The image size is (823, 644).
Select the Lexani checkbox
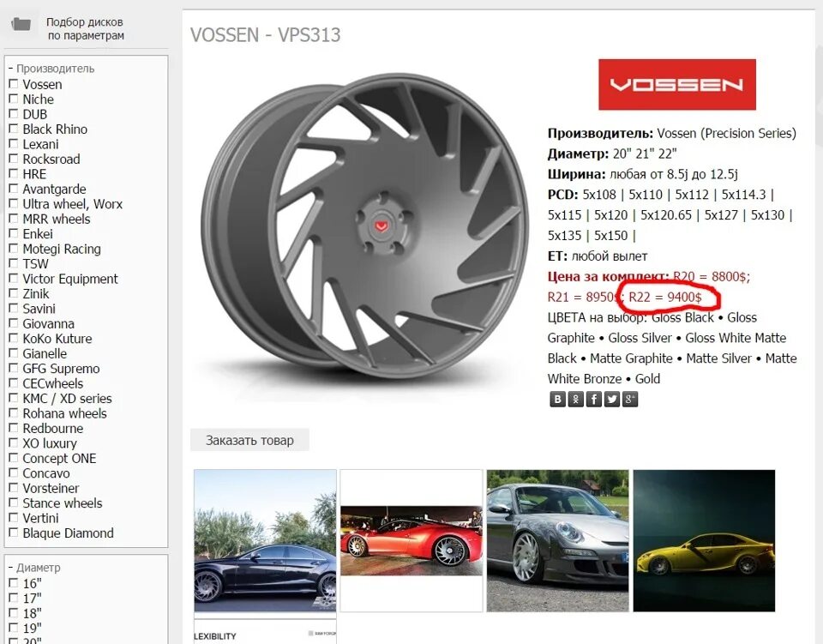14,143
